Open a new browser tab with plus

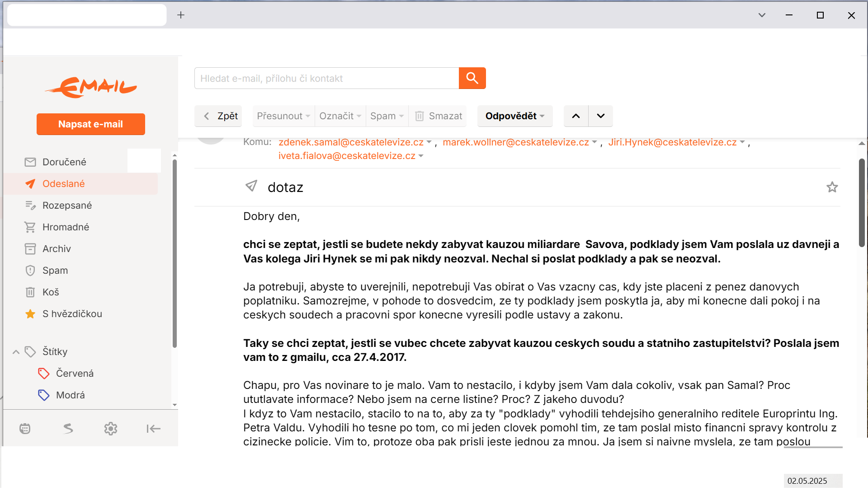pyautogui.click(x=181, y=15)
